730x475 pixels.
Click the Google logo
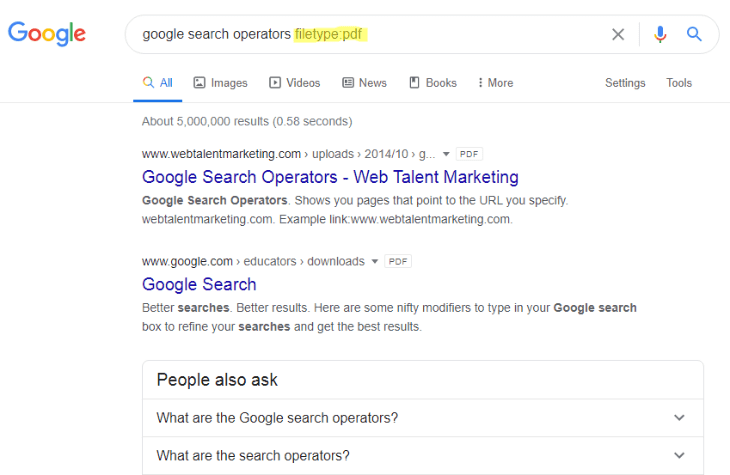click(x=47, y=33)
